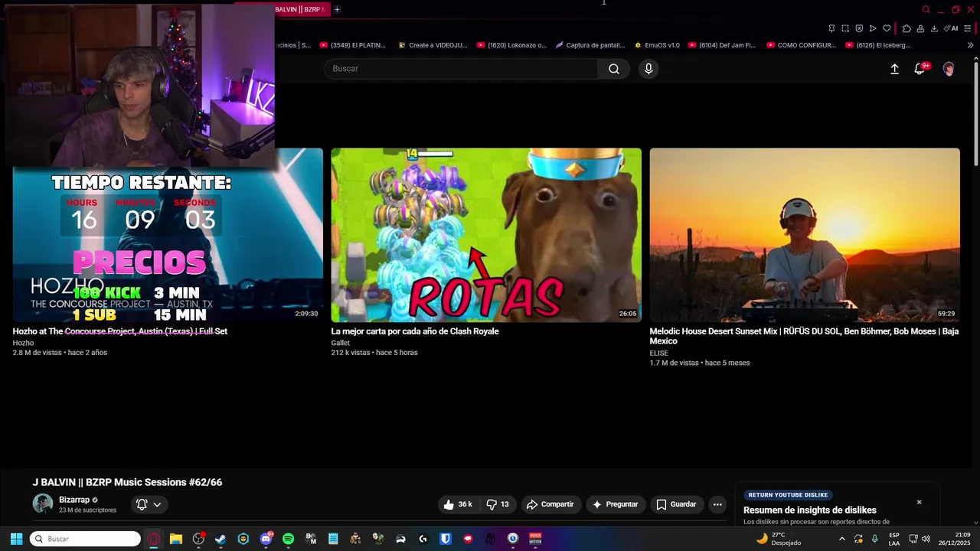980x551 pixels.
Task: Click the heart bookmark icon in toolbar
Action: 887,28
